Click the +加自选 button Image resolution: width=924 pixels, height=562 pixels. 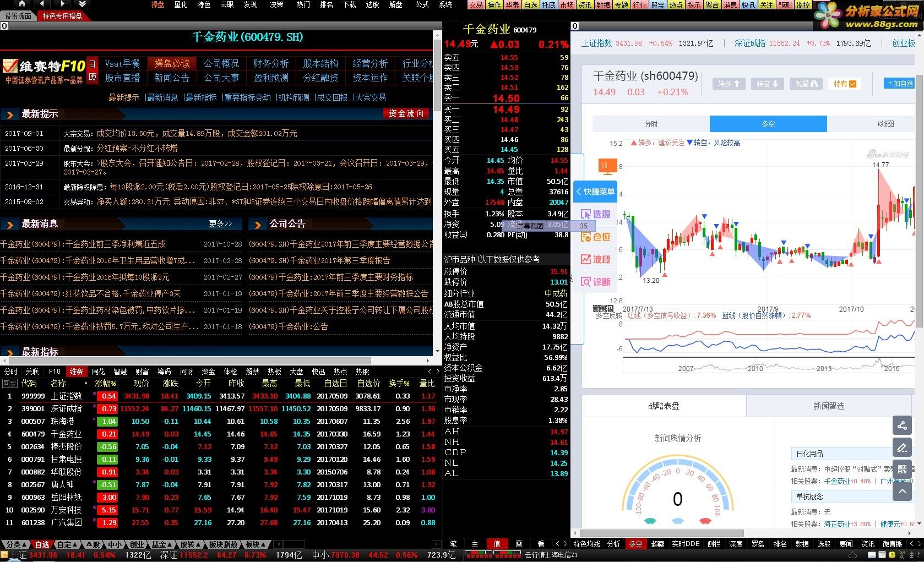pyautogui.click(x=900, y=83)
